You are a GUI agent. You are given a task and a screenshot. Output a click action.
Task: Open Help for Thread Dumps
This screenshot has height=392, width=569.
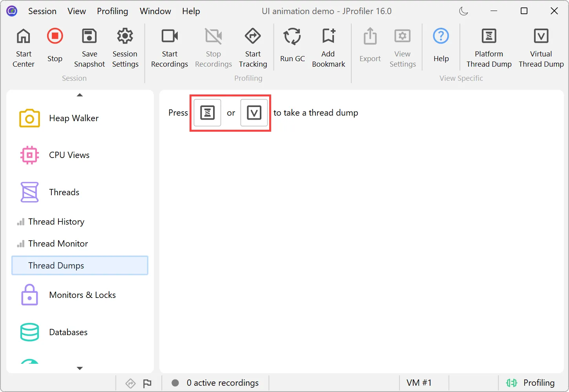[441, 47]
